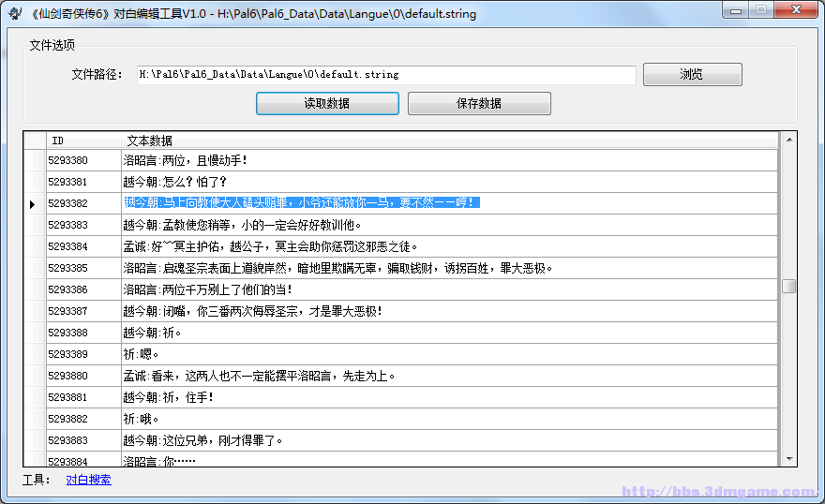Select ID cell 5293386
825x504 pixels.
coord(83,289)
